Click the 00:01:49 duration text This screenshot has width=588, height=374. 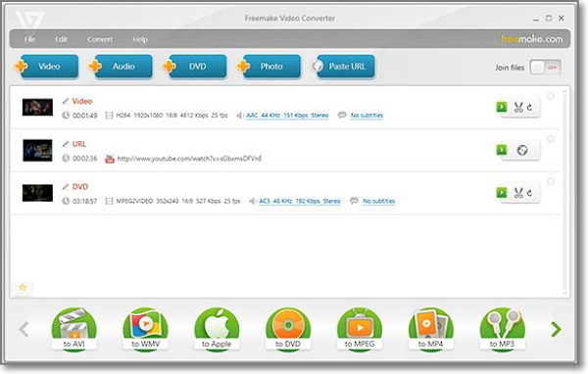click(84, 116)
